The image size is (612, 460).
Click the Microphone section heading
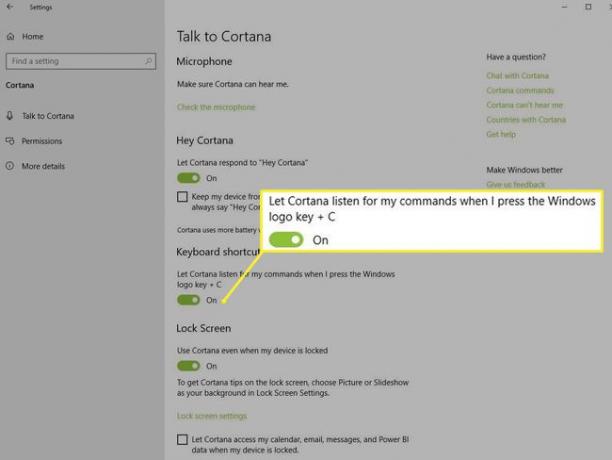[204, 62]
